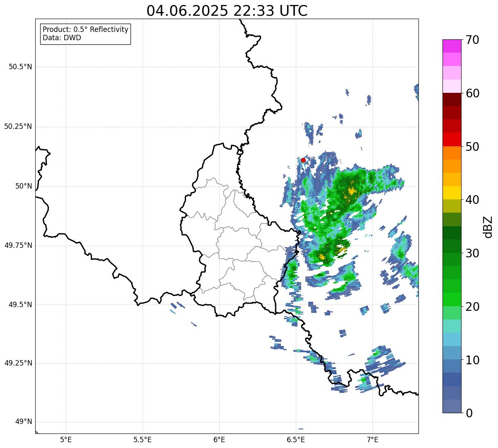Click the colorbar tick label 10
The height and width of the screenshot is (448, 498).
[472, 360]
